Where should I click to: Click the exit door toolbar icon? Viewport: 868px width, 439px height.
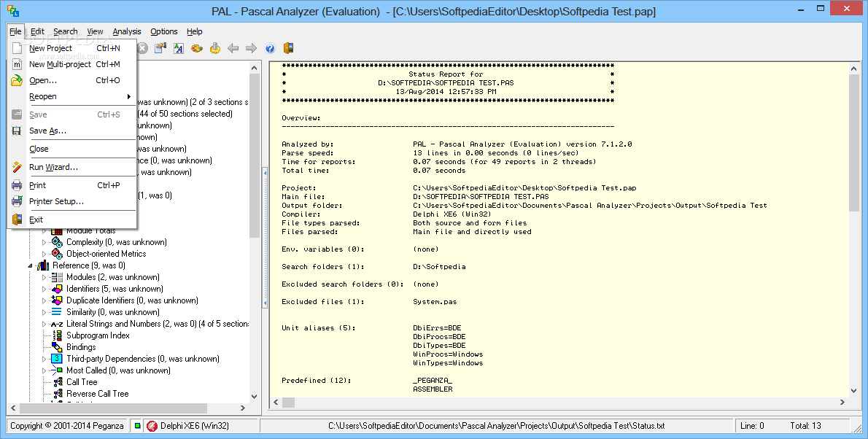288,48
